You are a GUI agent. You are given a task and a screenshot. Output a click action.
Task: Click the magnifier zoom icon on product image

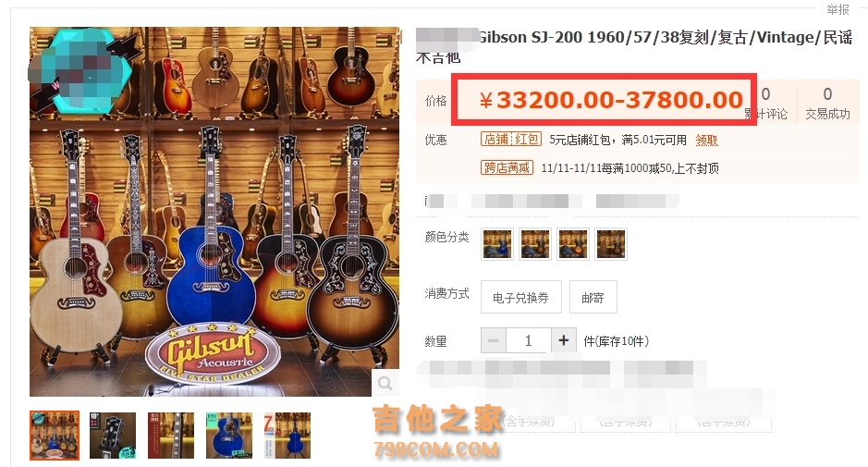385,383
